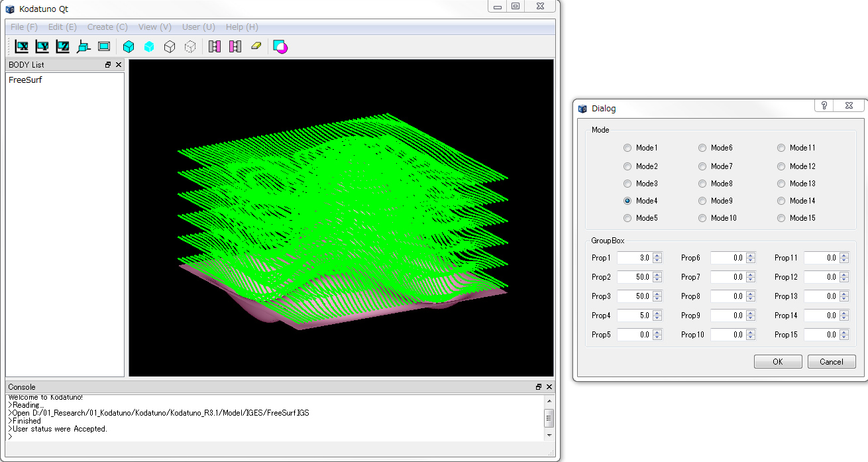Switch to the Z-axis view
This screenshot has width=868, height=462.
pyautogui.click(x=63, y=46)
